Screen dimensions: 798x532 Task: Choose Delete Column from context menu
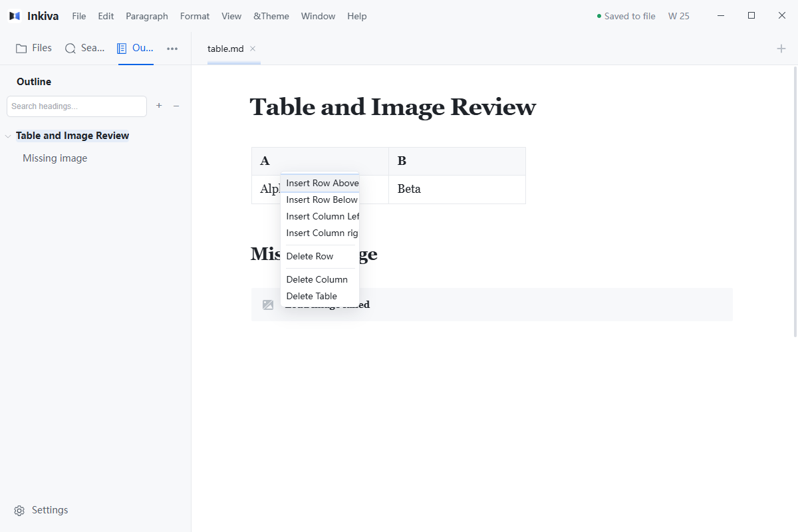click(320, 279)
